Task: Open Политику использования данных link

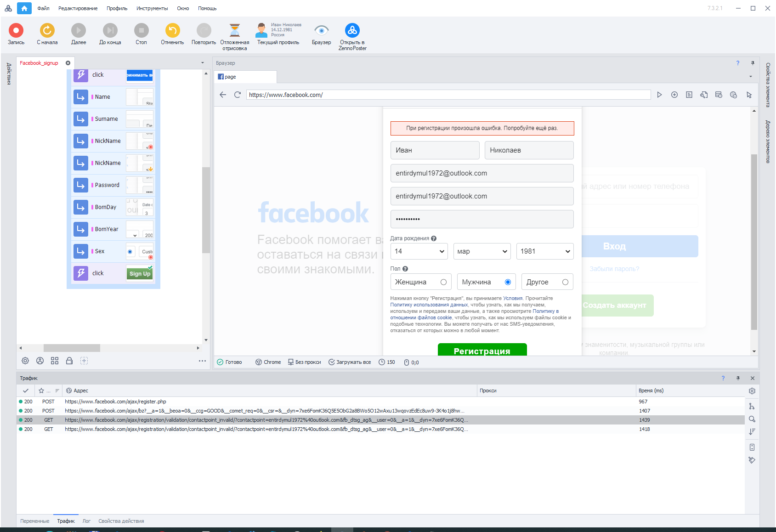Action: coord(429,305)
